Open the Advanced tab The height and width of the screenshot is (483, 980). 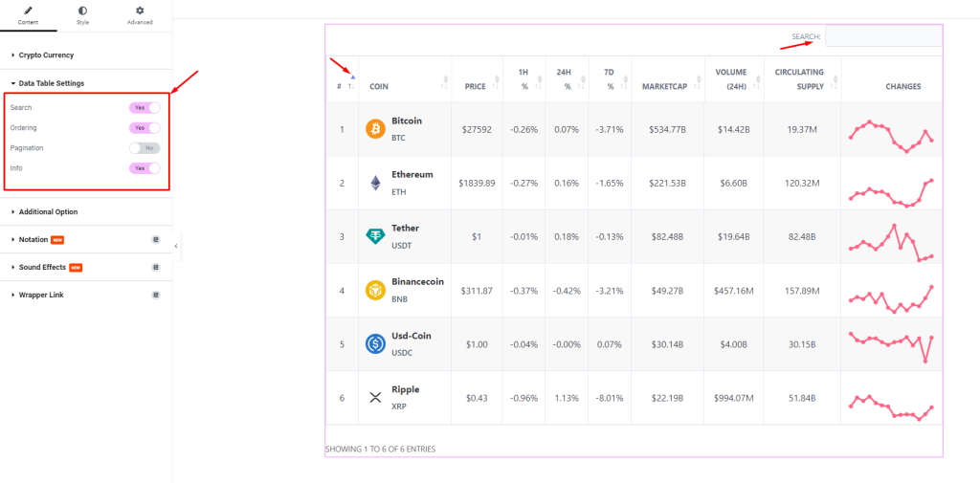click(x=140, y=15)
